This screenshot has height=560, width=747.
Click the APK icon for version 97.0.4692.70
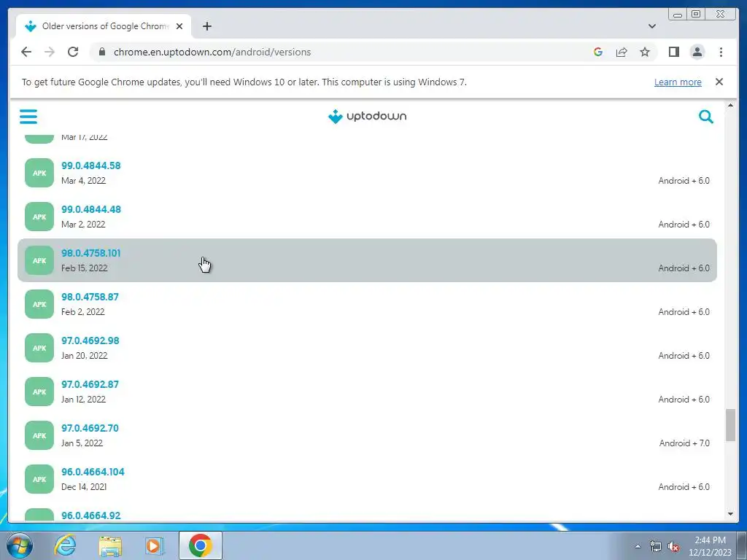point(39,436)
